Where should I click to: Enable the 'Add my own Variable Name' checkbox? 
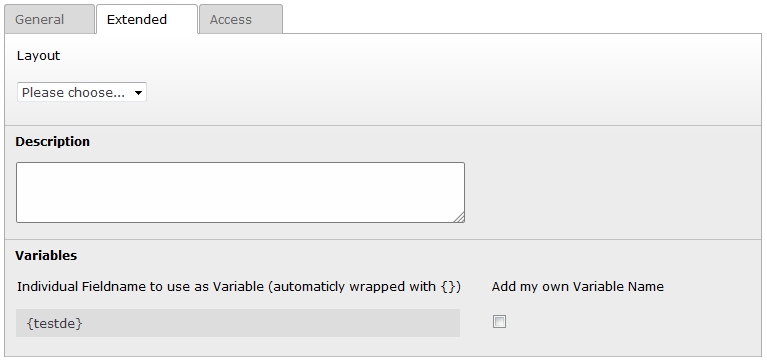click(x=499, y=322)
